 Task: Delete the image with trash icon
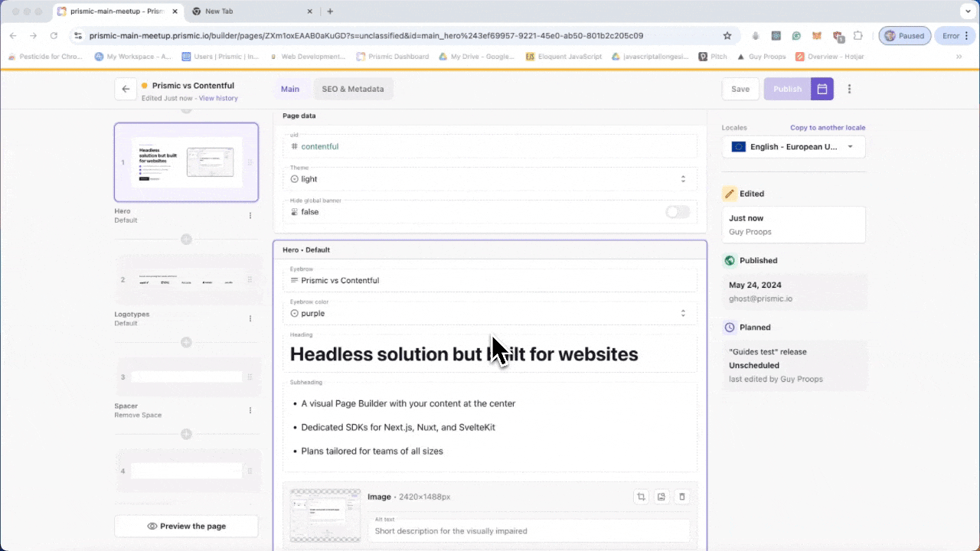click(x=682, y=497)
